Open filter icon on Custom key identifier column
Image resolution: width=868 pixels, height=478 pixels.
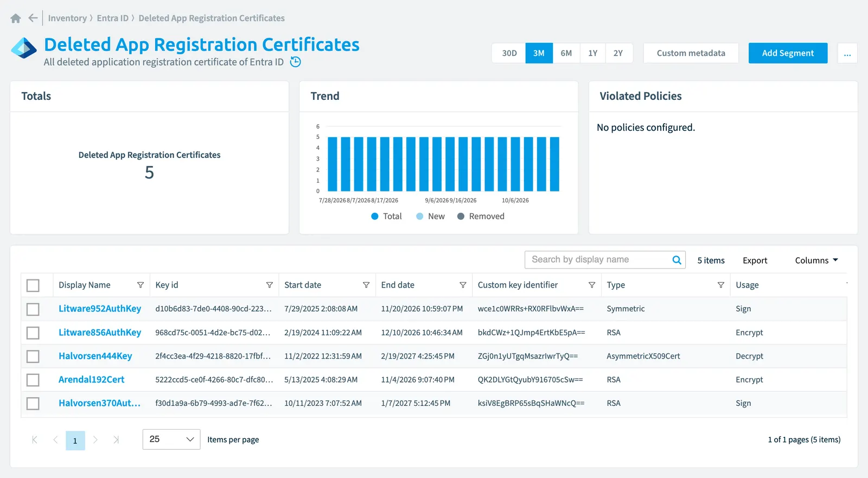click(x=592, y=285)
